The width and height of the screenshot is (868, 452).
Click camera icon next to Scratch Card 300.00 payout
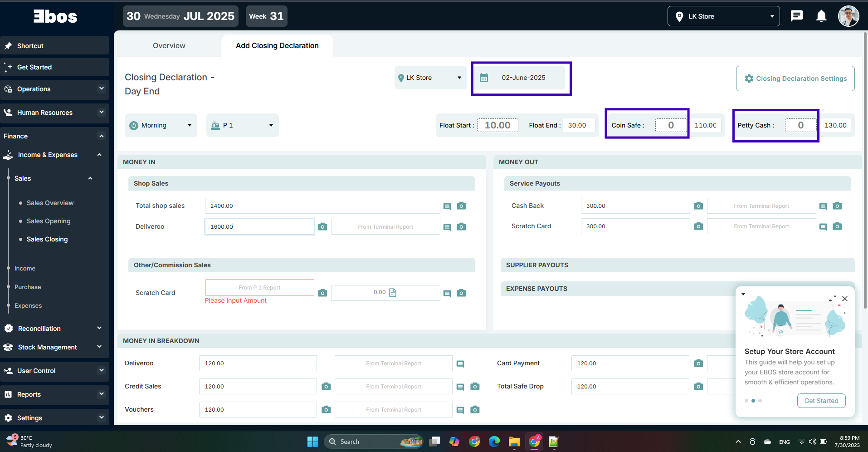click(698, 226)
